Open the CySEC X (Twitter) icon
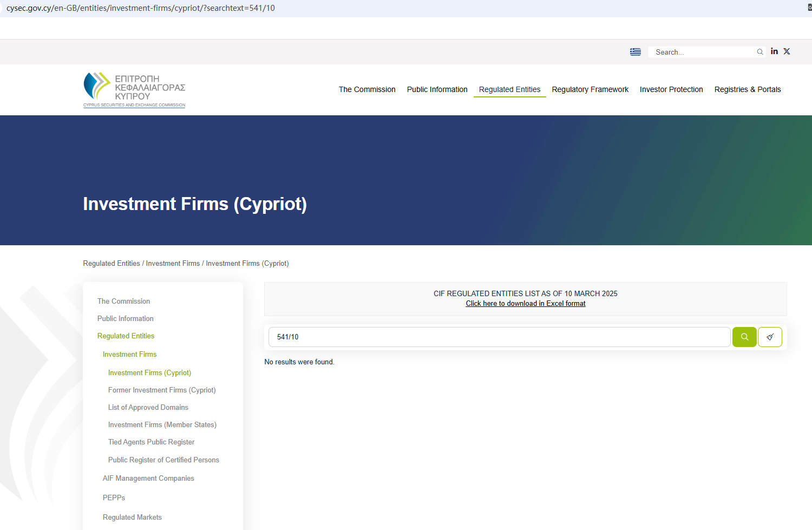812x530 pixels. 787,51
